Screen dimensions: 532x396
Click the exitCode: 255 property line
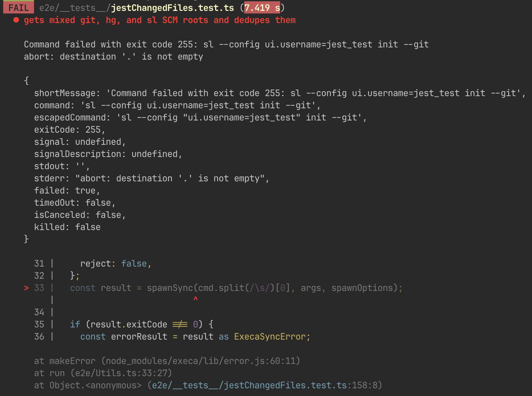tap(69, 130)
